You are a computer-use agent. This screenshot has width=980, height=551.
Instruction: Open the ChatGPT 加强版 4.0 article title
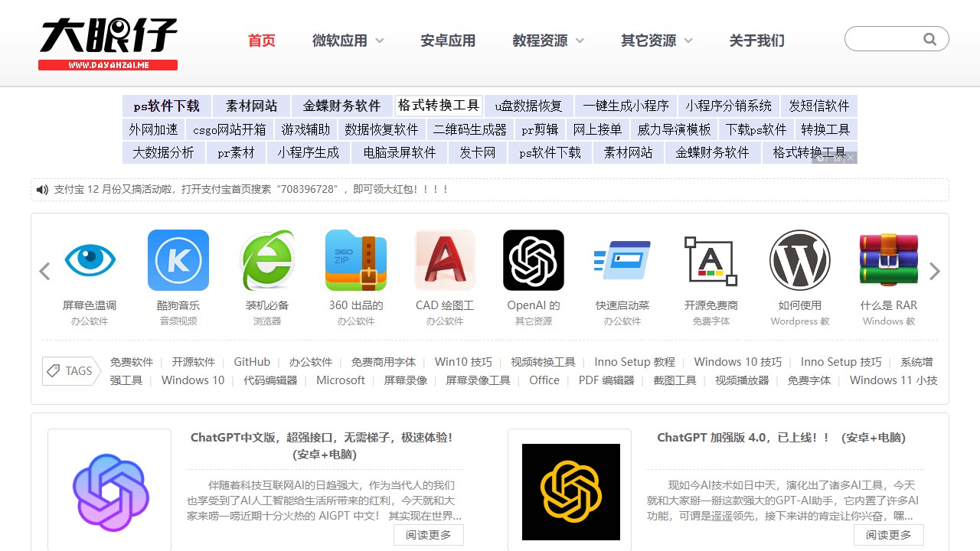(x=781, y=438)
